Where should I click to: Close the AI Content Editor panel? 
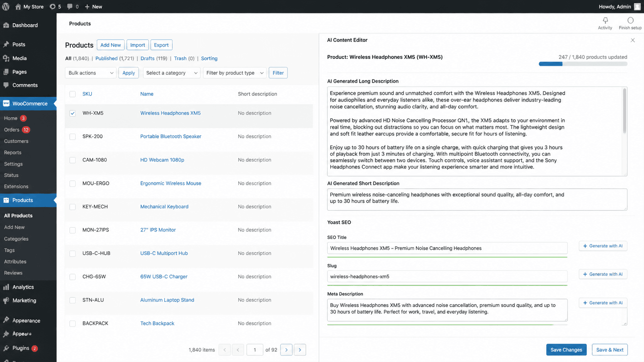point(632,40)
